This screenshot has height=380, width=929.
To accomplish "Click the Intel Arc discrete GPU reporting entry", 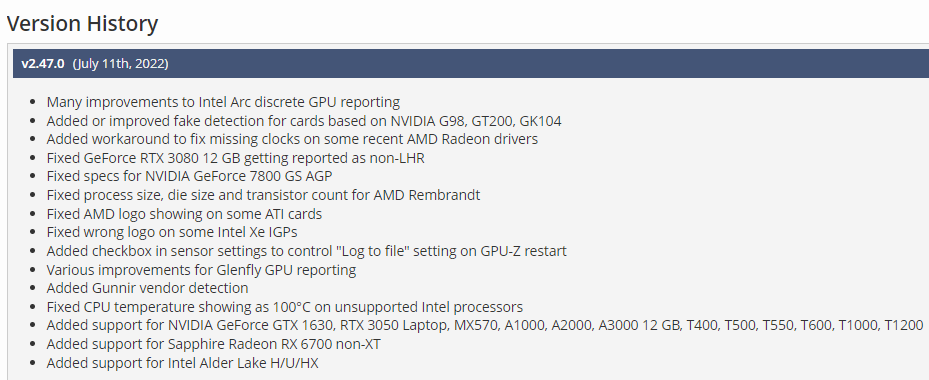I will 223,102.
